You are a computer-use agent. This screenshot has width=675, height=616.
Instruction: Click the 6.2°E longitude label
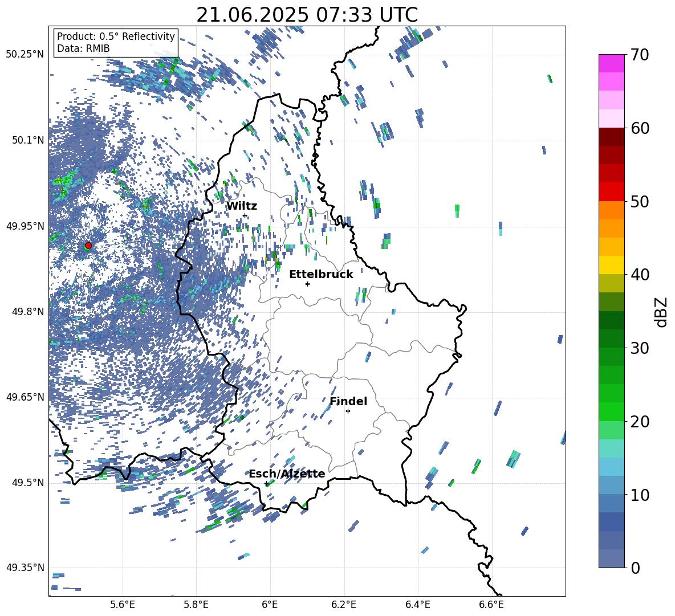344,605
